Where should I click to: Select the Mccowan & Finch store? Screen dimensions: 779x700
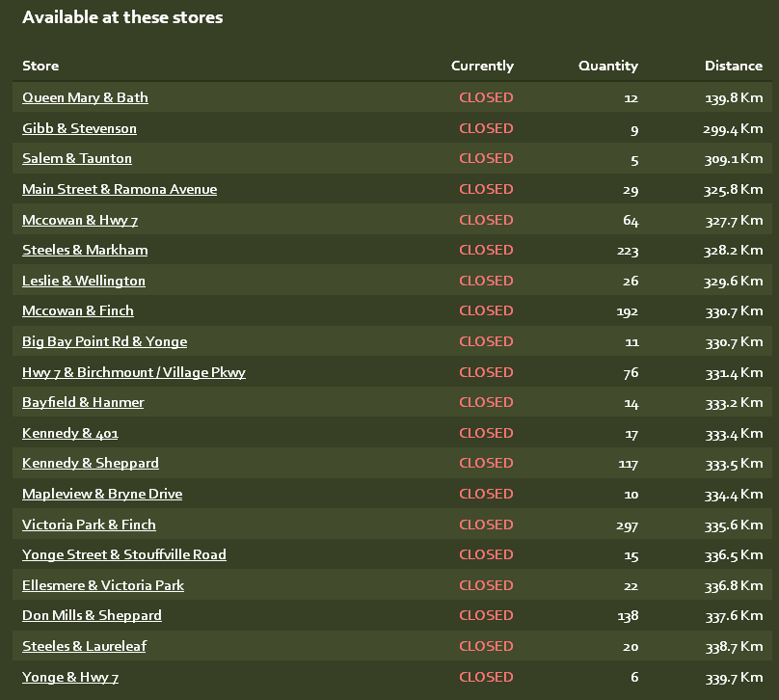(x=78, y=310)
